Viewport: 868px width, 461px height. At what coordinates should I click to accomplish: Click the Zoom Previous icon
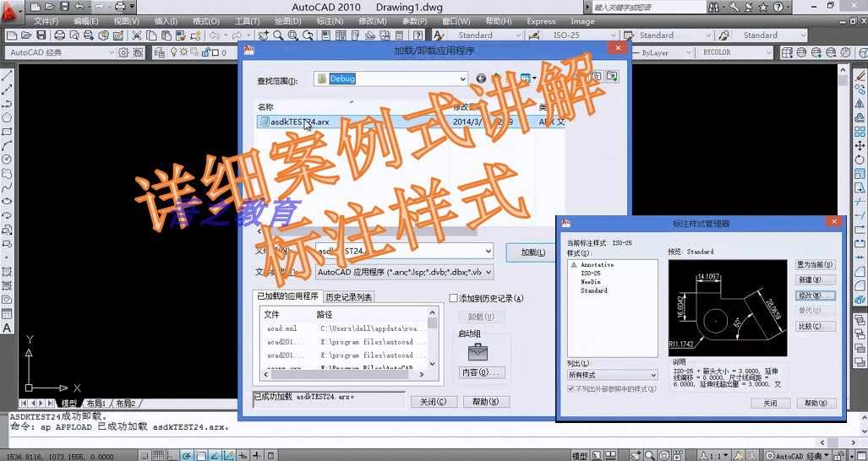(x=308, y=35)
